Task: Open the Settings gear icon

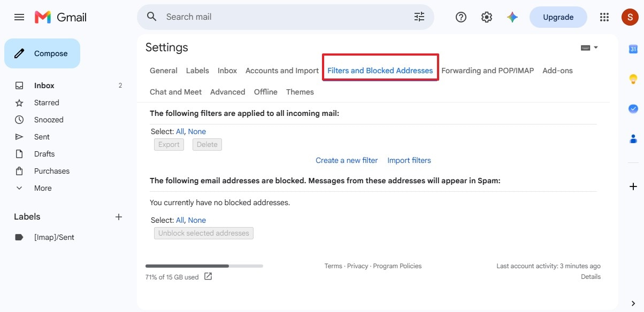Action: tap(487, 17)
